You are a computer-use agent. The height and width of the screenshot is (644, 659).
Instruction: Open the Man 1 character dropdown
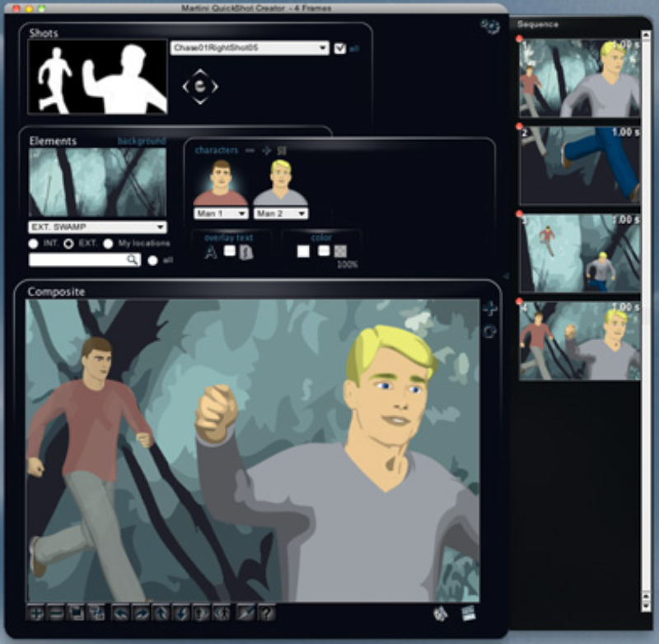click(x=221, y=213)
